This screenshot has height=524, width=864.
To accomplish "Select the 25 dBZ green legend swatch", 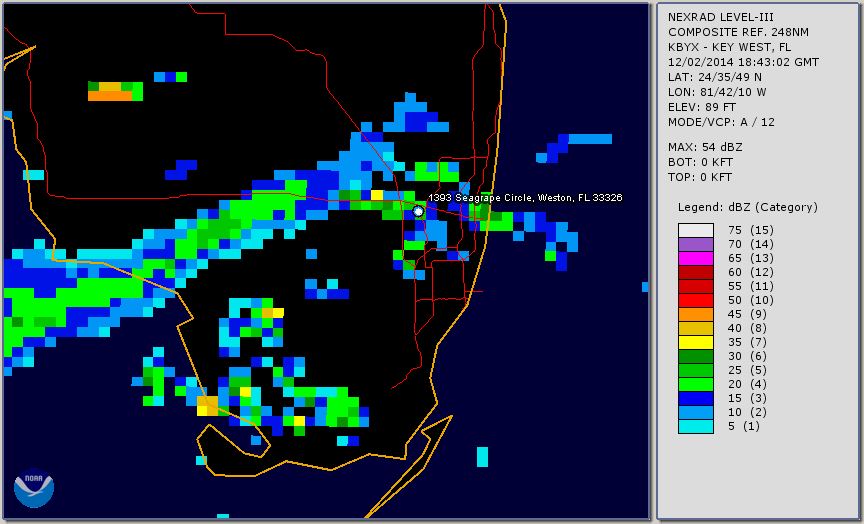I will (696, 370).
